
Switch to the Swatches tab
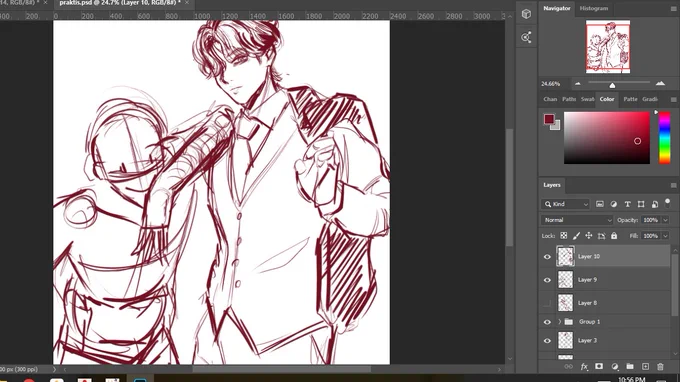587,99
